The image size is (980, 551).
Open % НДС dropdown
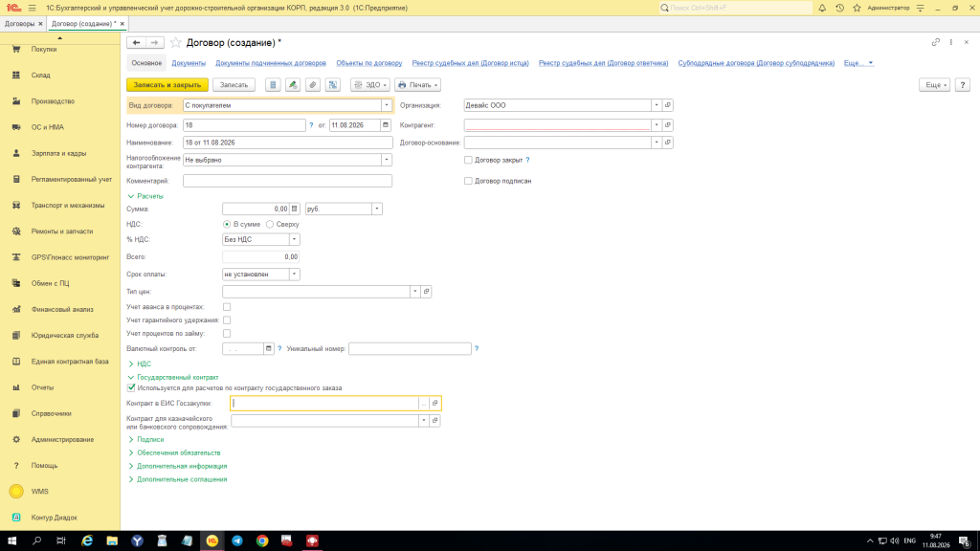point(295,239)
